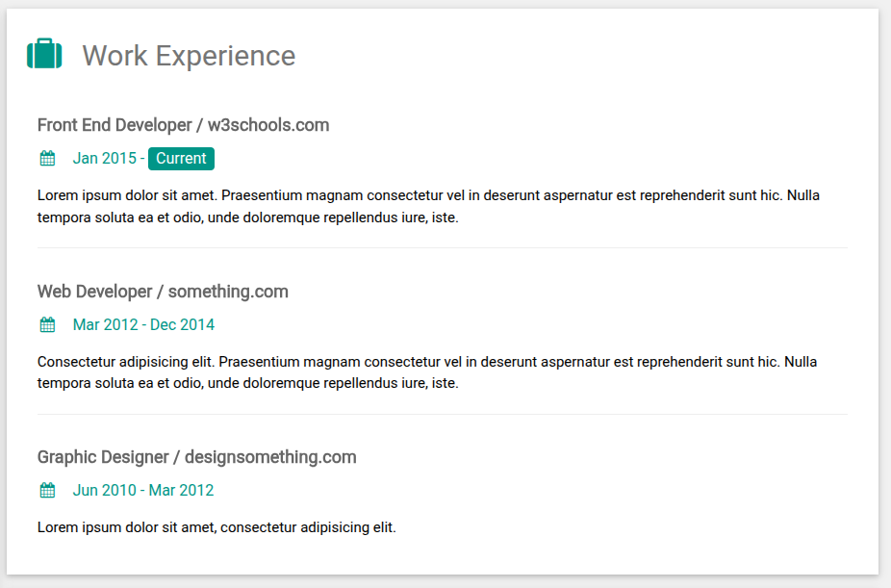The width and height of the screenshot is (891, 588).
Task: Select the 'Mar 2012 - Dec 2014' date range
Action: [143, 325]
